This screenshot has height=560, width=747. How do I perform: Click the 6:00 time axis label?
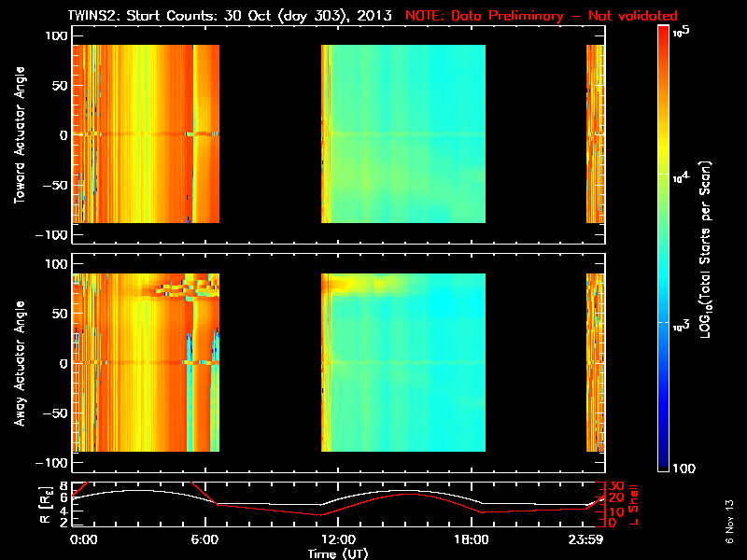(x=204, y=539)
